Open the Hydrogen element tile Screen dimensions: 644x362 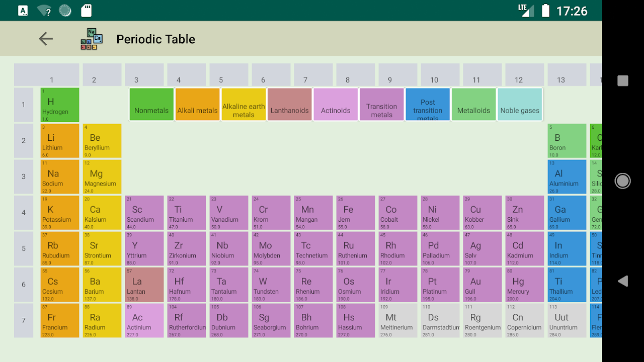60,105
